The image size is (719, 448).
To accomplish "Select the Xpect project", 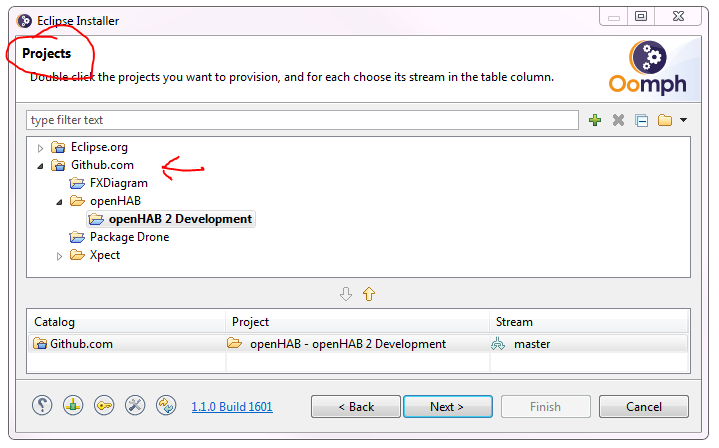I will pos(105,255).
